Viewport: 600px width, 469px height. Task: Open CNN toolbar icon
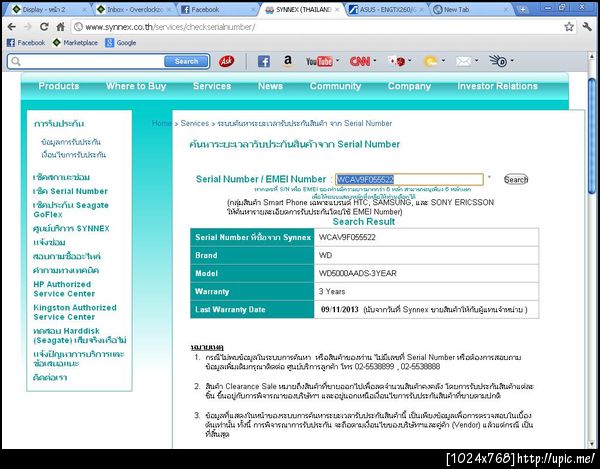point(360,61)
